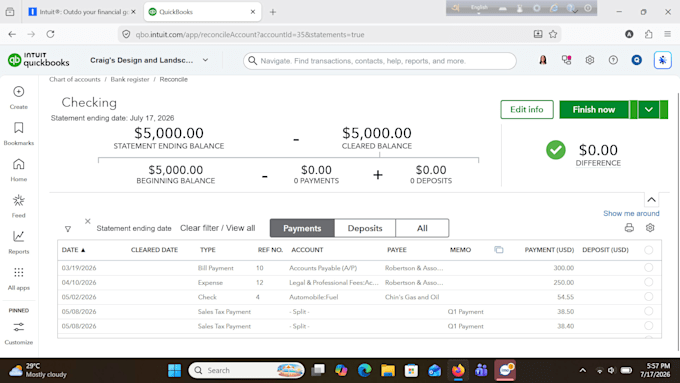Open File Explorer from taskbar
Viewport: 680px width, 383px height.
tap(388, 370)
